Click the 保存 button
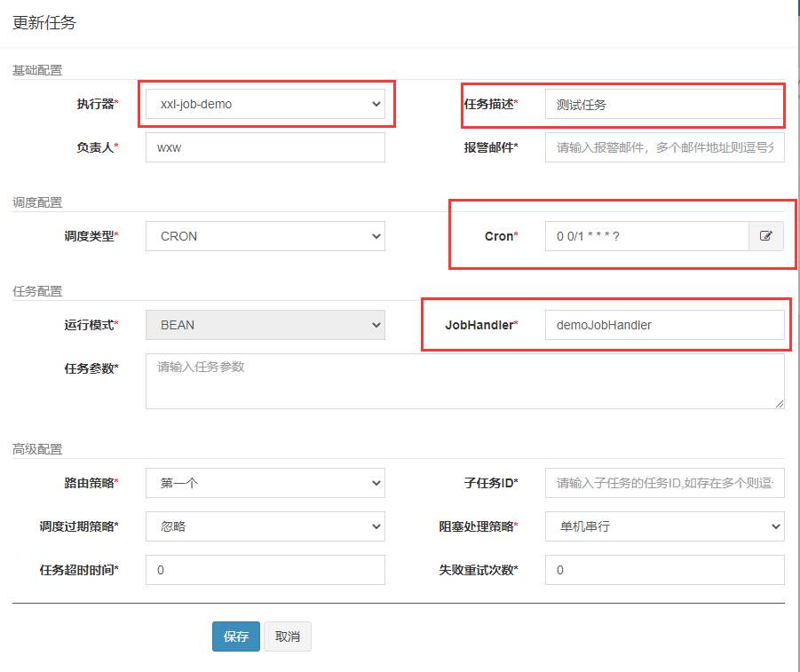The width and height of the screenshot is (800, 672). pos(236,636)
